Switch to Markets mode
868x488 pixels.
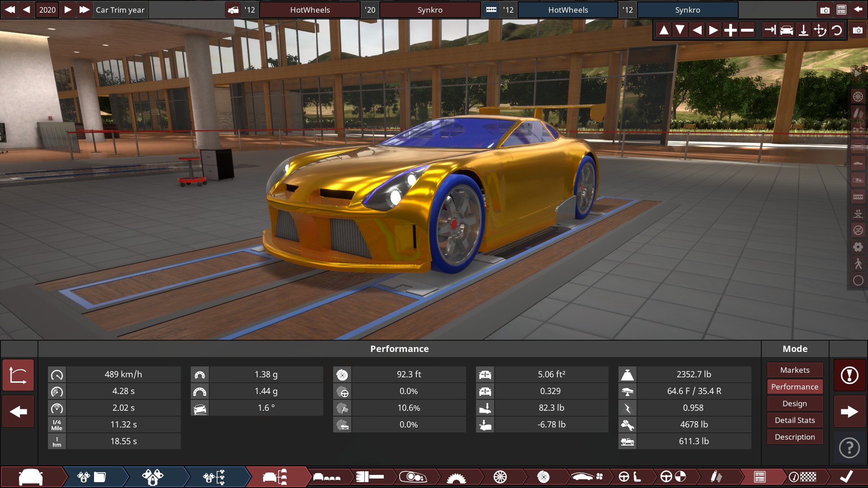794,370
